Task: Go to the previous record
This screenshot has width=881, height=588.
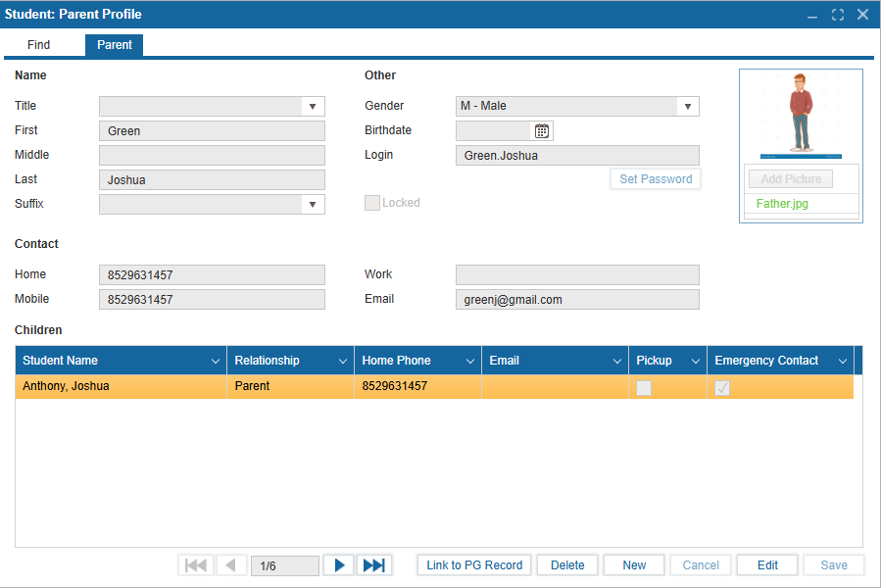Action: tap(231, 565)
